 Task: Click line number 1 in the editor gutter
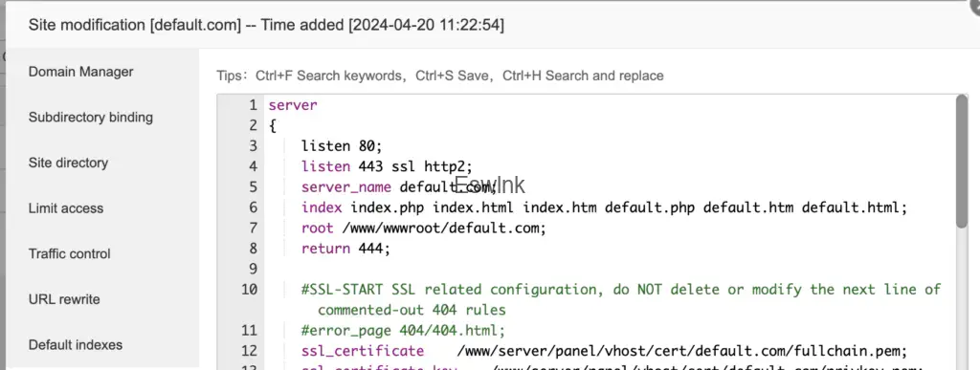[253, 105]
